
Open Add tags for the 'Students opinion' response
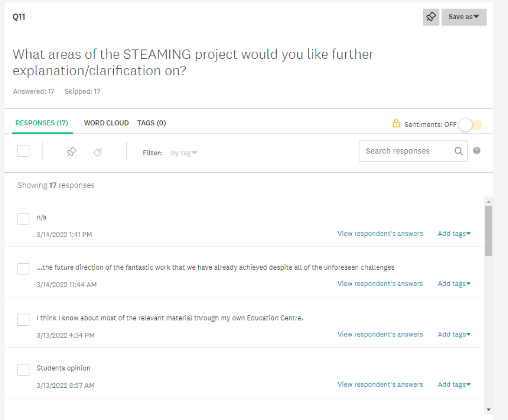(454, 385)
